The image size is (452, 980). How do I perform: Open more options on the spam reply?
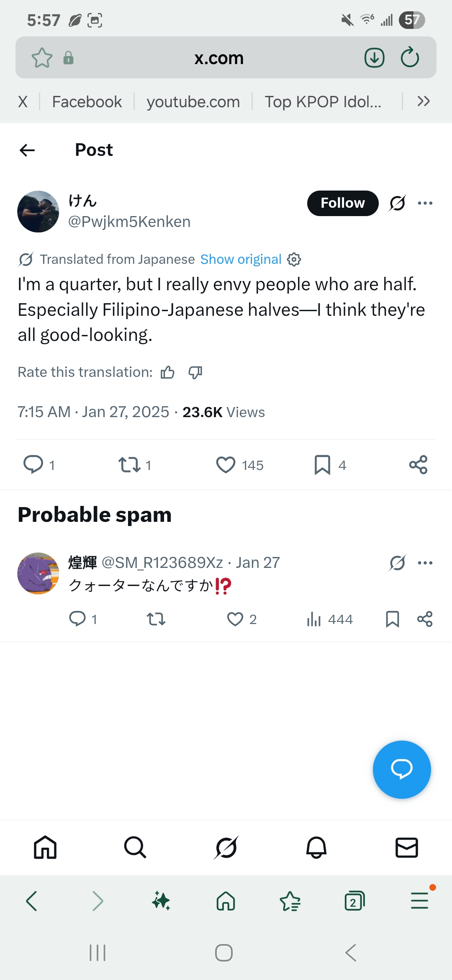click(424, 562)
